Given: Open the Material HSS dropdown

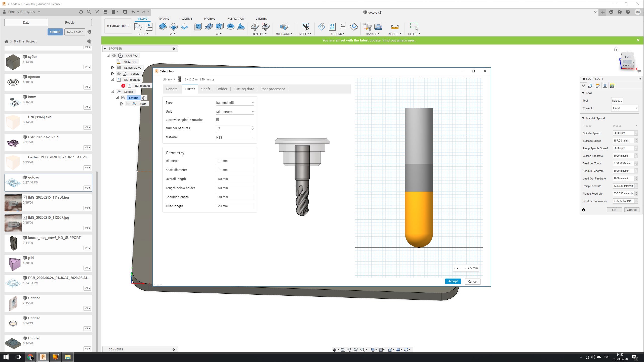Looking at the screenshot, I should (235, 137).
